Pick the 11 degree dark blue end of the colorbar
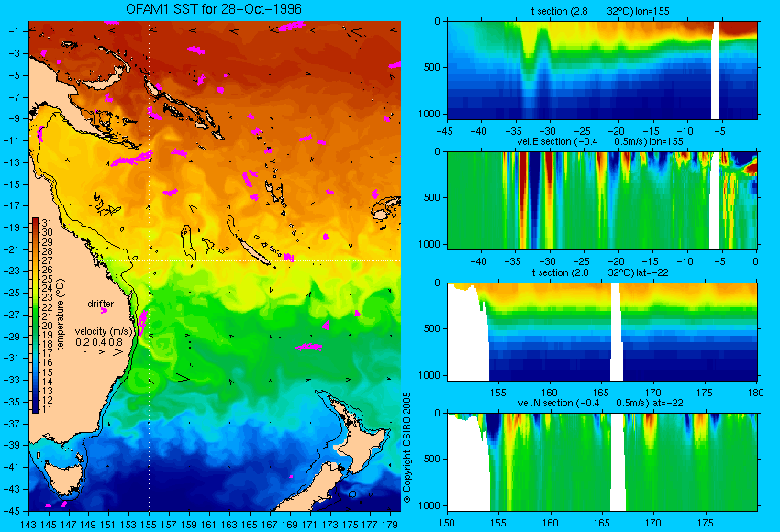The image size is (780, 532). pos(35,409)
